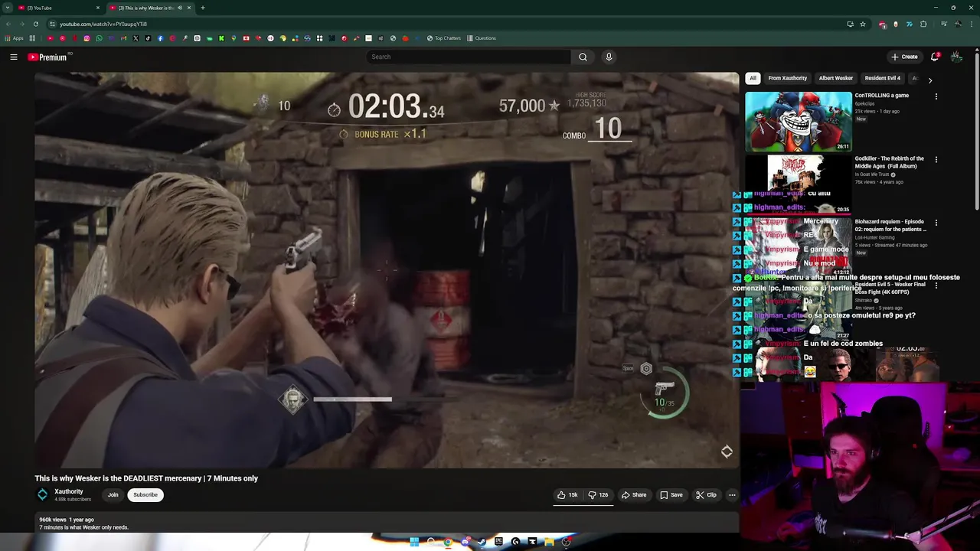Like the video with thumbs up
Screen dimensions: 980x551
coord(567,495)
